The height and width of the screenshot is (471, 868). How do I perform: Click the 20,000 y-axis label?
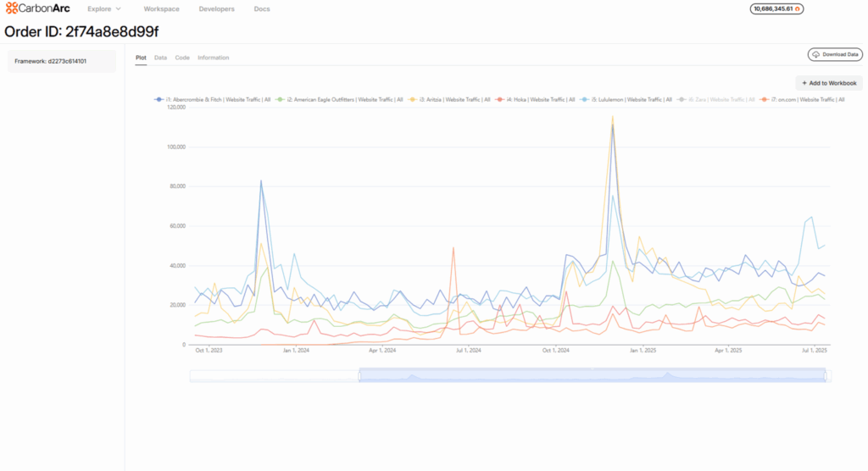coord(178,305)
